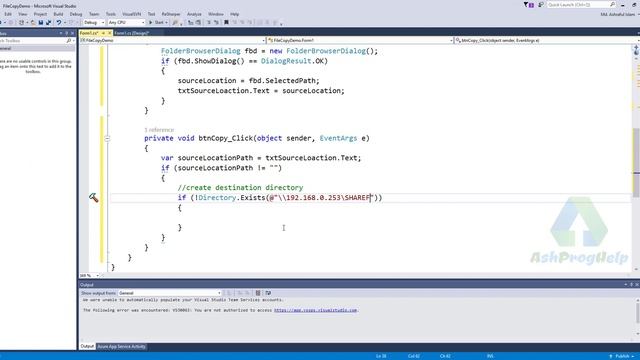This screenshot has width=640, height=360.
Task: Close the Form1.cs tab
Action: [109, 33]
